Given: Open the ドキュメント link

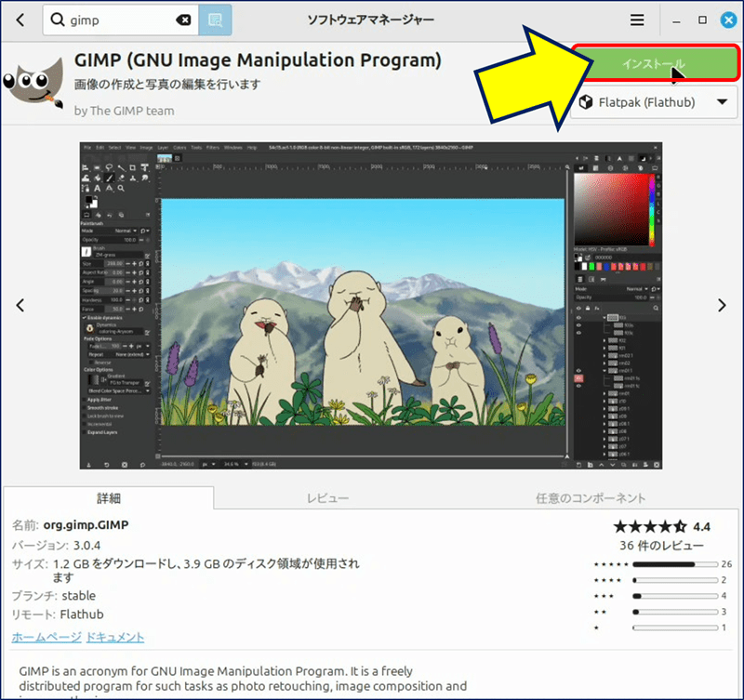Looking at the screenshot, I should pos(114,637).
